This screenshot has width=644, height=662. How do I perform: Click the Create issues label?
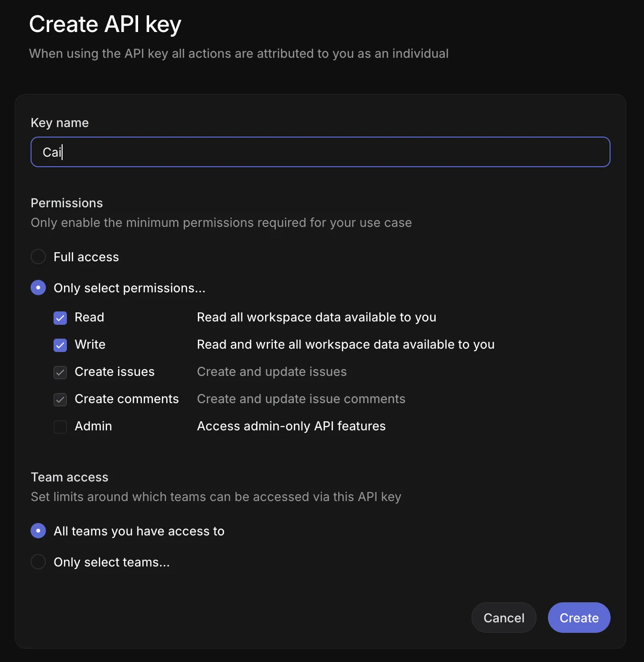pos(114,372)
